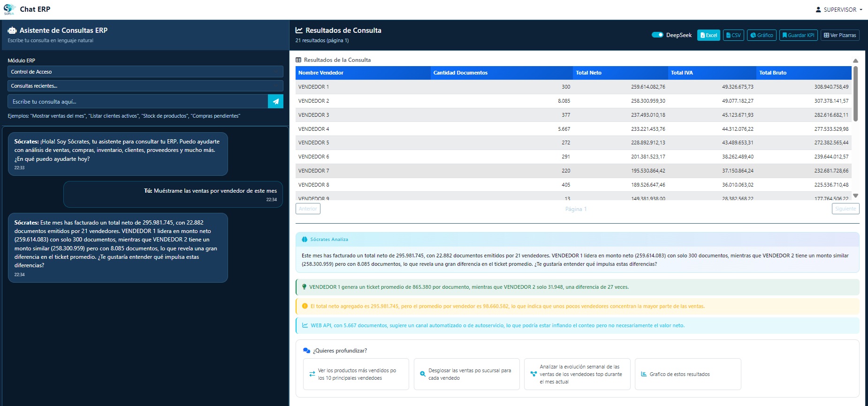
Task: Click the yellow total neto agregado insight
Action: pyautogui.click(x=578, y=306)
